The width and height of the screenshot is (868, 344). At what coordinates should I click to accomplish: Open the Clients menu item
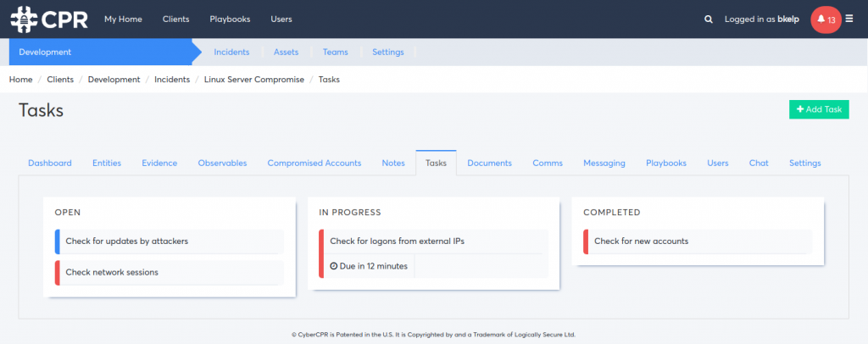[176, 19]
